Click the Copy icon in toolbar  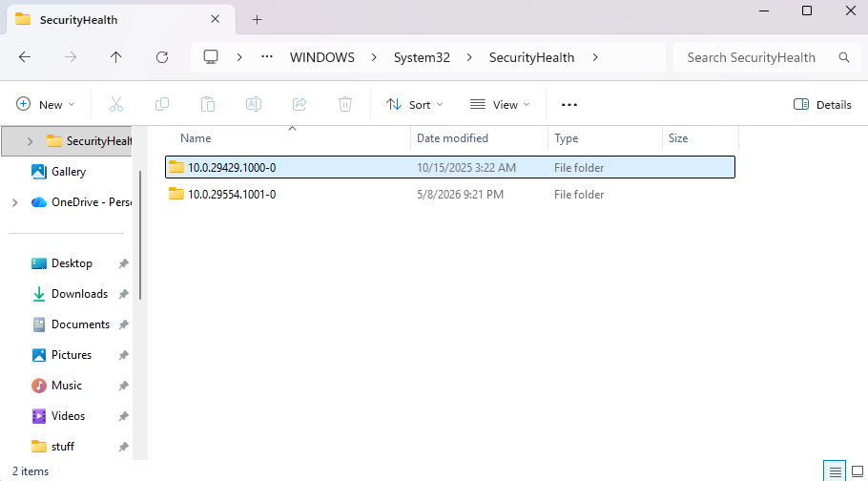pyautogui.click(x=161, y=104)
